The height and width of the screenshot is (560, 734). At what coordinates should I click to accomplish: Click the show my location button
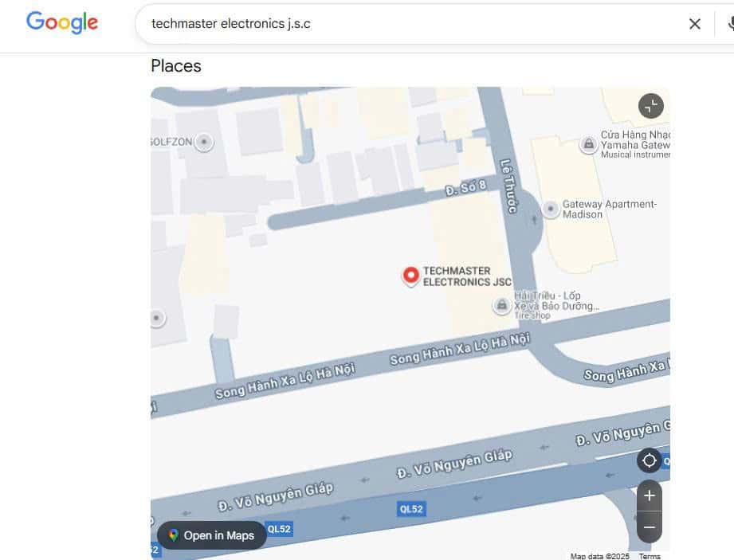(x=650, y=460)
